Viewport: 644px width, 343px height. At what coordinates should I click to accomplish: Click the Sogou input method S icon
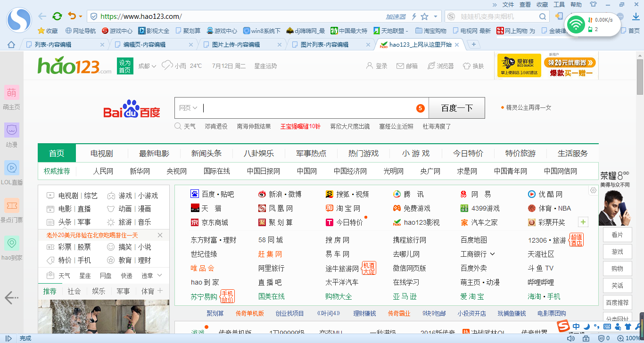click(562, 326)
